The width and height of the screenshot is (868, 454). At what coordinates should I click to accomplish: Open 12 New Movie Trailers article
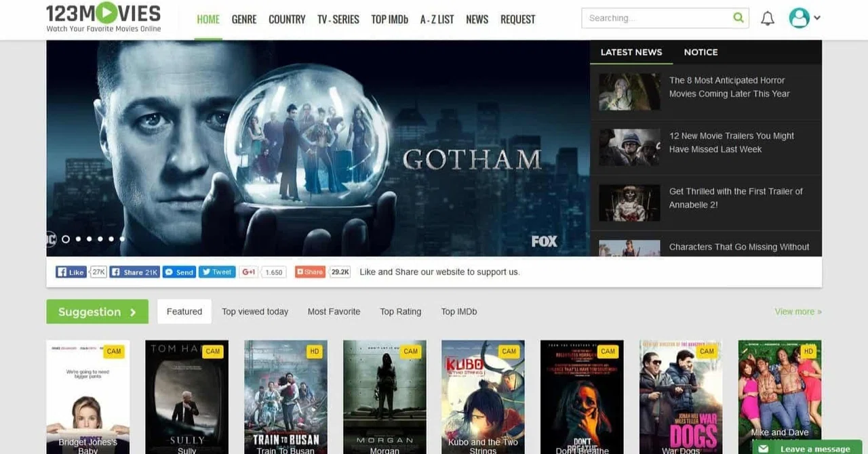[x=731, y=142]
